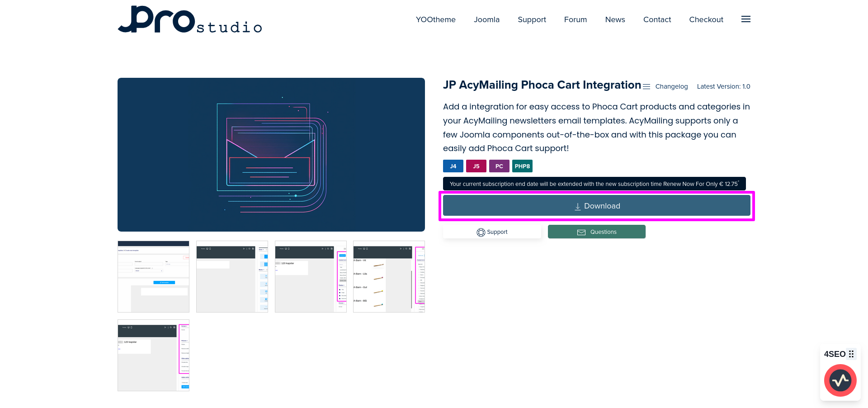Image resolution: width=868 pixels, height=408 pixels.
Task: Click the PC compatibility badge
Action: click(499, 166)
